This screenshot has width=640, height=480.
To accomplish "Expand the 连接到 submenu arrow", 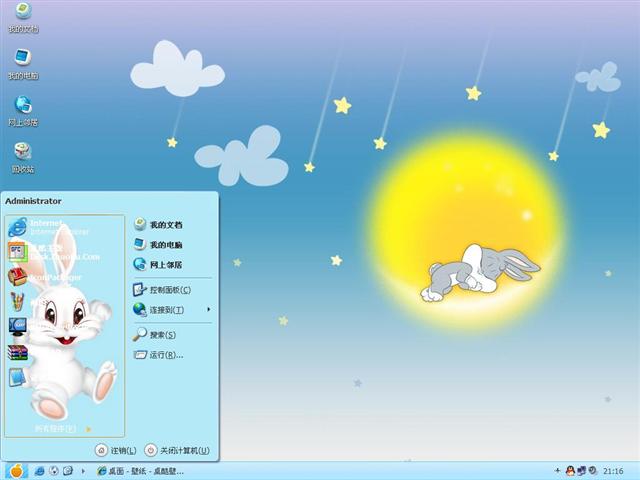I will pyautogui.click(x=209, y=310).
